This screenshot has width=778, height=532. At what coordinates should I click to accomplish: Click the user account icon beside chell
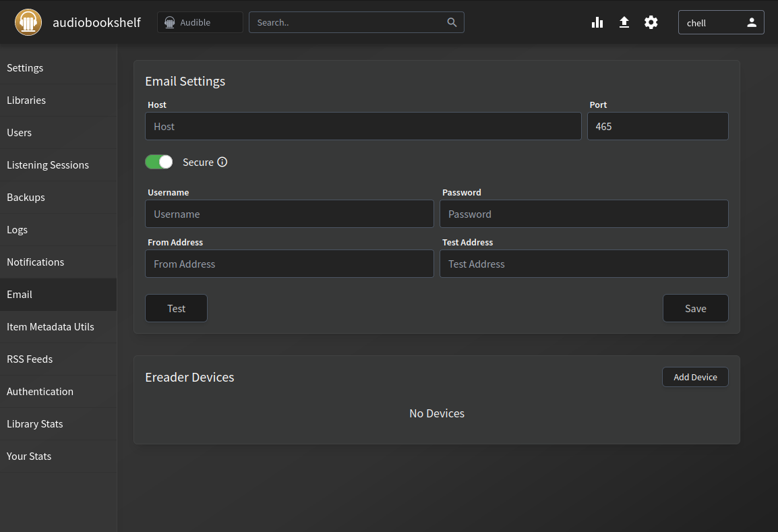[x=752, y=22]
